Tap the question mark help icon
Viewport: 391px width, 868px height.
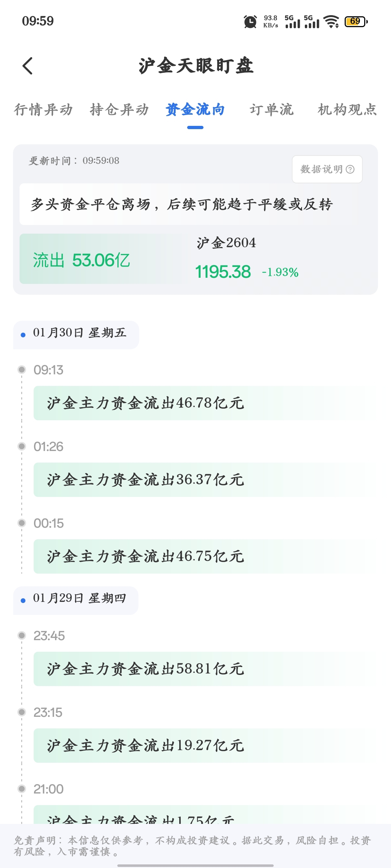(350, 169)
